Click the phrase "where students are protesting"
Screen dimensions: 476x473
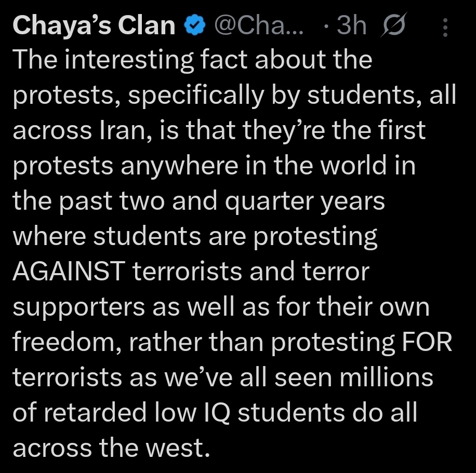(x=195, y=237)
